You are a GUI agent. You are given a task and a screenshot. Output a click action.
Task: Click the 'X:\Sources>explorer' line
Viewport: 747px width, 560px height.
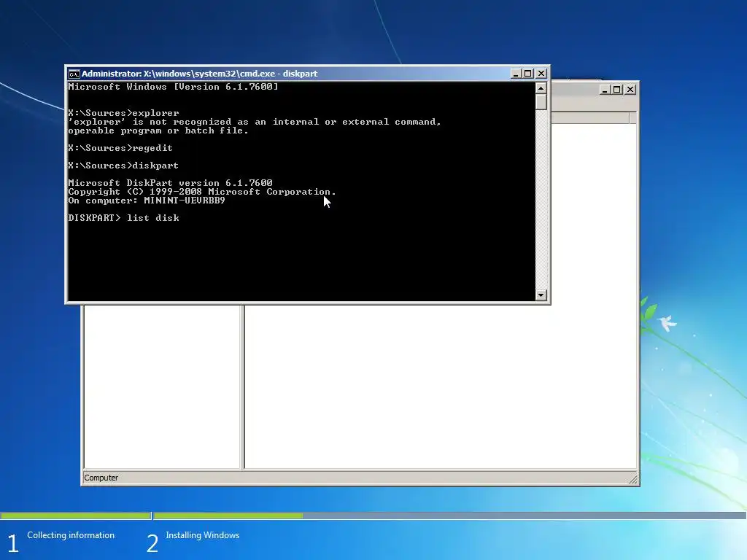tap(124, 113)
